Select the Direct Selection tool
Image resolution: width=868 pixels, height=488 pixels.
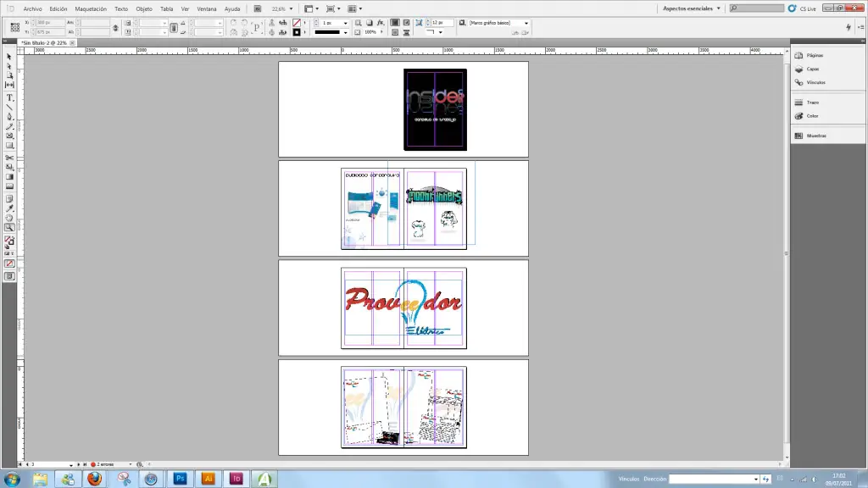click(8, 66)
